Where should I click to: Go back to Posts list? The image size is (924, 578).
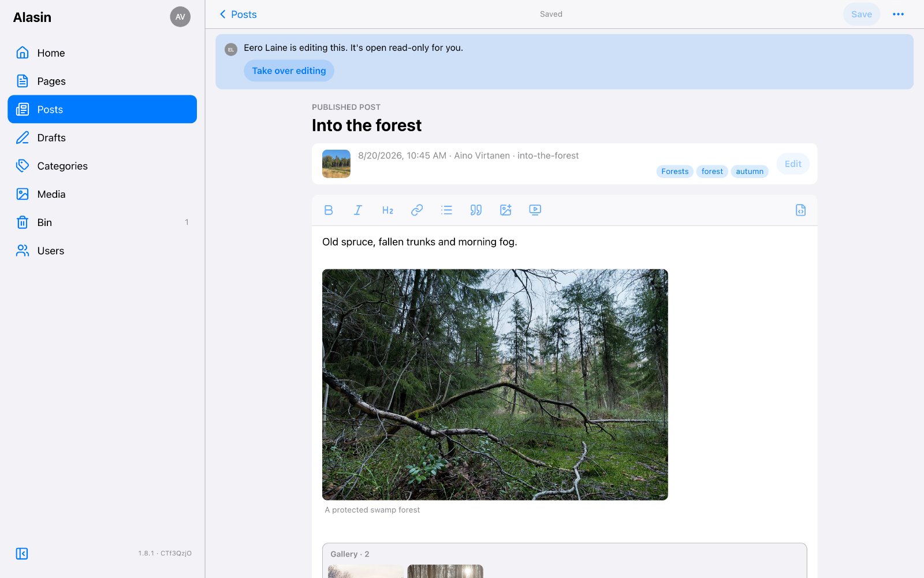click(x=238, y=14)
